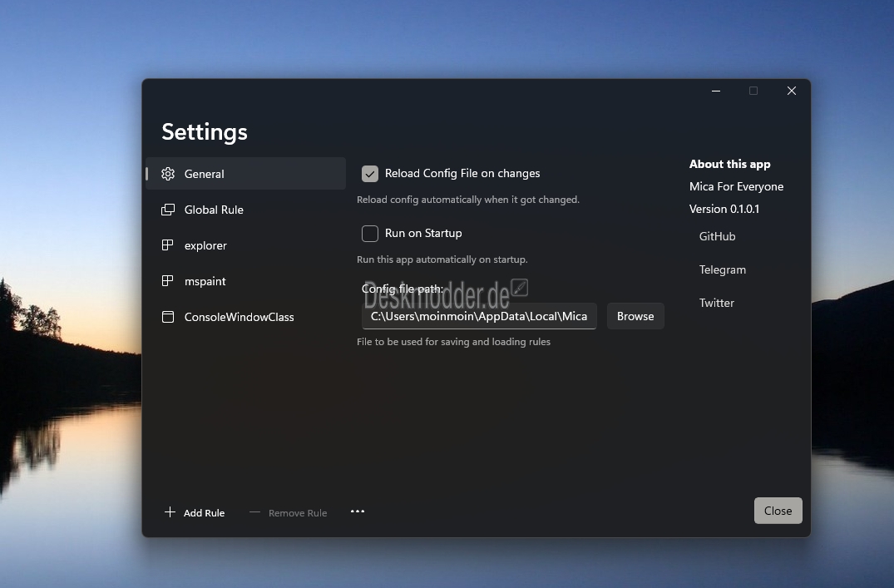Enable the Run on Startup checkbox

coord(370,234)
